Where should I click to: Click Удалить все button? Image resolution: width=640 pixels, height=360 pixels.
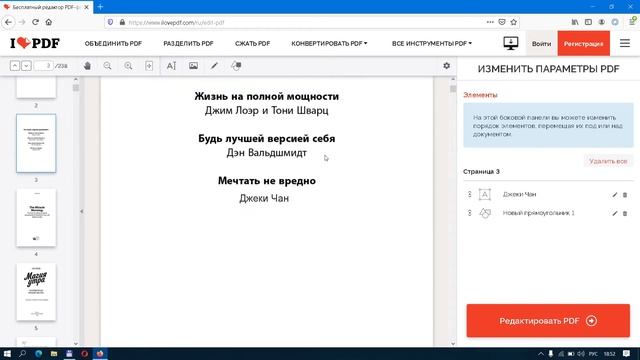[608, 161]
